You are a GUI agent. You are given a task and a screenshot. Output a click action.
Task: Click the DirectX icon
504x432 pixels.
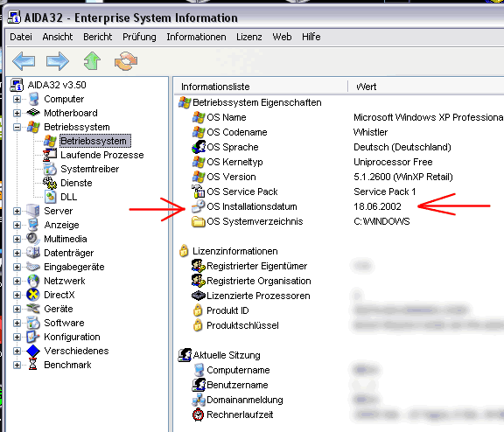pyautogui.click(x=33, y=295)
